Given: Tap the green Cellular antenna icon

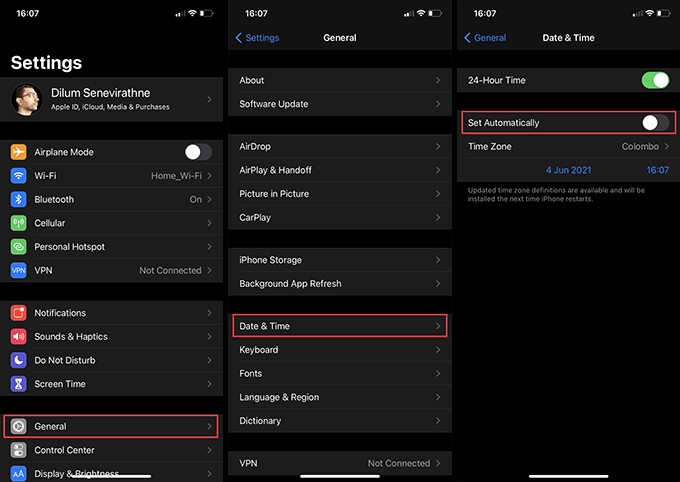Looking at the screenshot, I should tap(18, 223).
